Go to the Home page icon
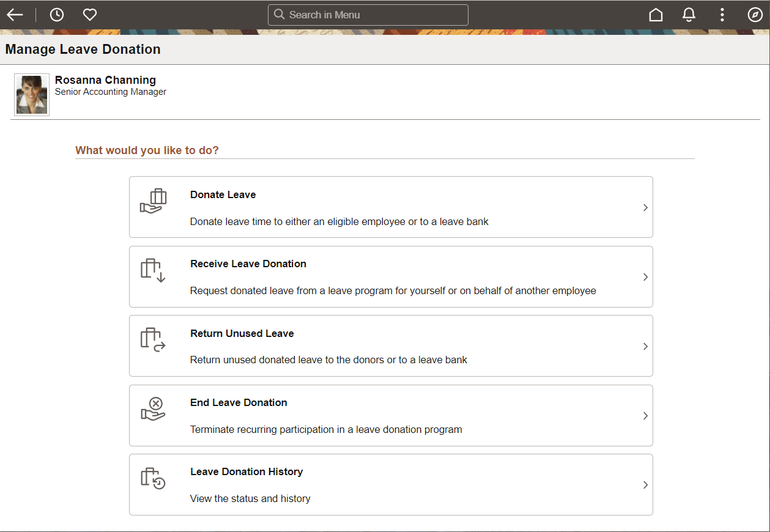 point(656,15)
